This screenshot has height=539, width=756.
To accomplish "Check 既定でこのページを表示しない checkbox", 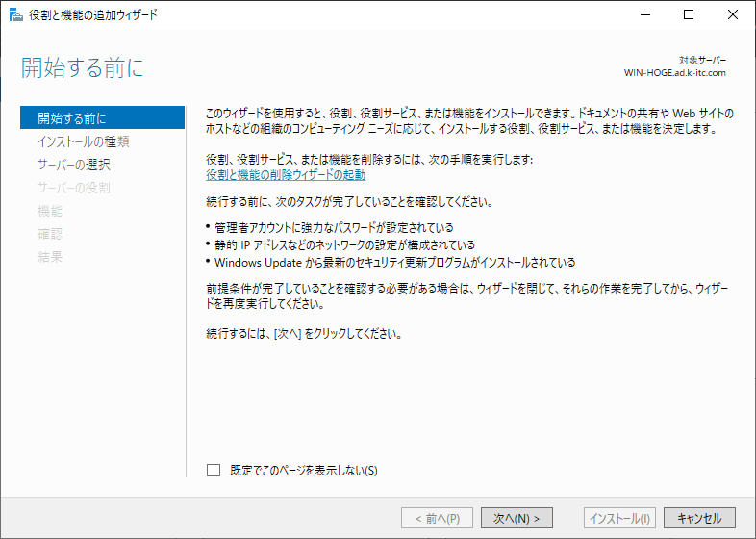I will tap(214, 470).
